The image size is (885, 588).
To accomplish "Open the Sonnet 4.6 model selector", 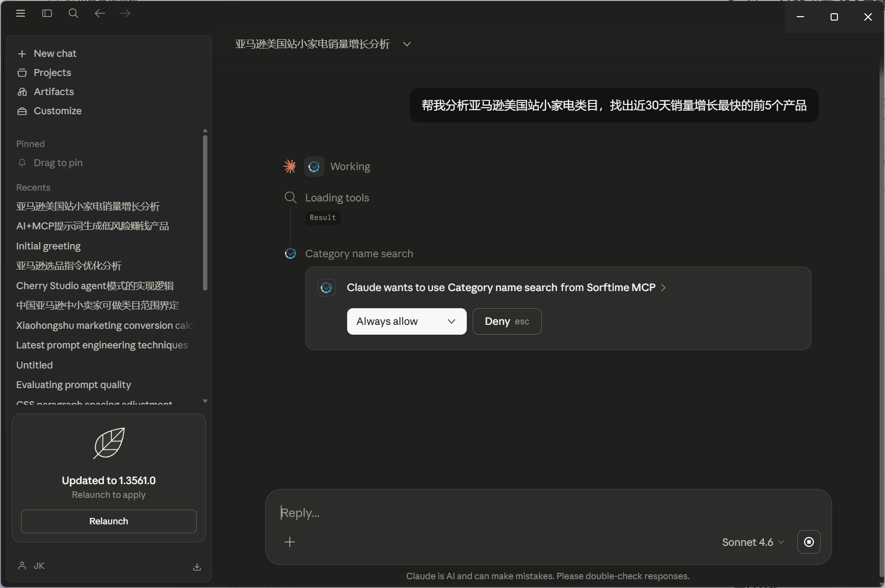I will pos(753,542).
